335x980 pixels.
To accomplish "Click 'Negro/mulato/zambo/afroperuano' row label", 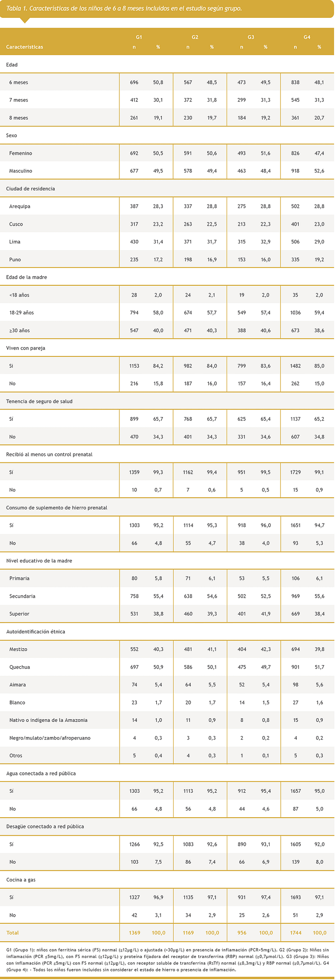I will point(50,738).
